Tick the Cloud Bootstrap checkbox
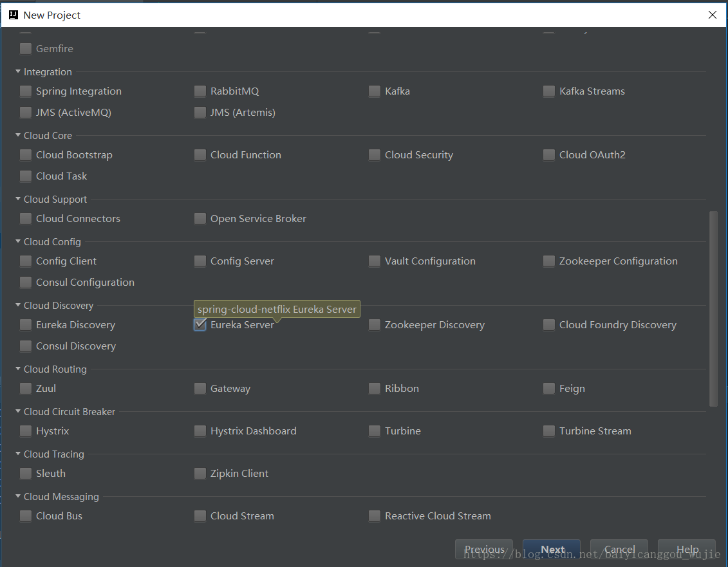The image size is (728, 567). [26, 154]
